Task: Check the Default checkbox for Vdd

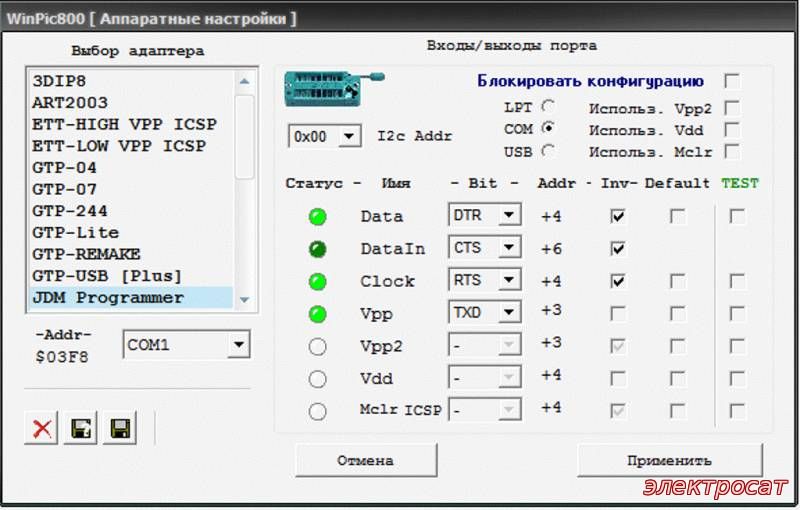Action: [678, 378]
